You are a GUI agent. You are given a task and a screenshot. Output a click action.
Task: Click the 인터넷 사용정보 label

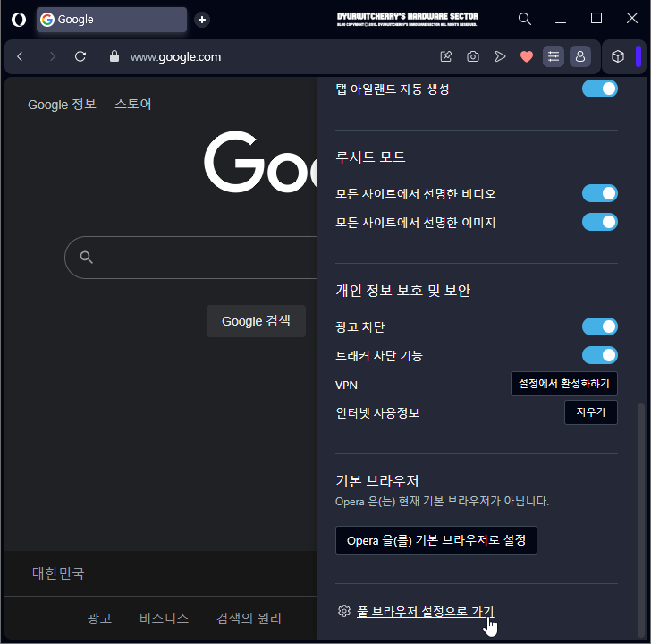click(x=377, y=413)
